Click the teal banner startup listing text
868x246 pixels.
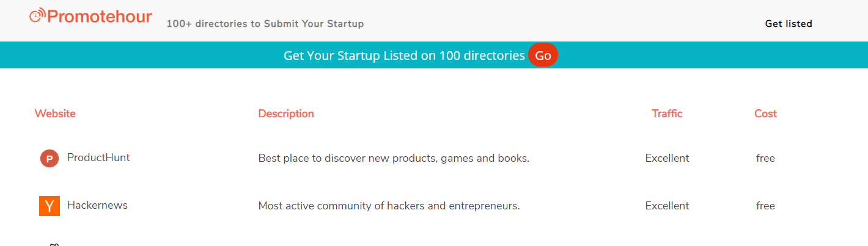tap(404, 56)
